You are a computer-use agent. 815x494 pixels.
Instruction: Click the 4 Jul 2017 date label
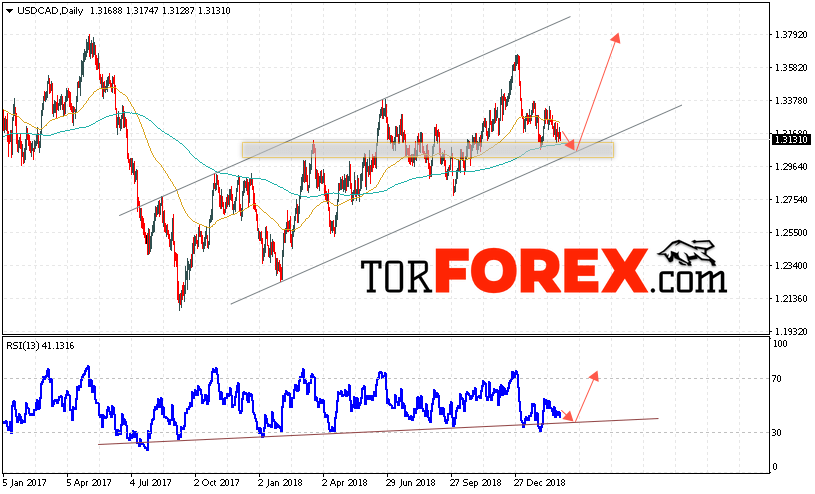click(152, 483)
